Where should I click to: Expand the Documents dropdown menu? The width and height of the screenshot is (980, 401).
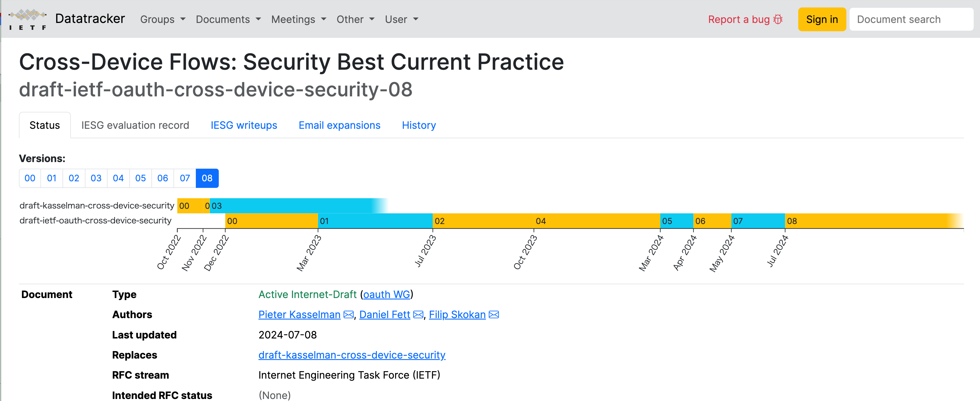point(228,20)
